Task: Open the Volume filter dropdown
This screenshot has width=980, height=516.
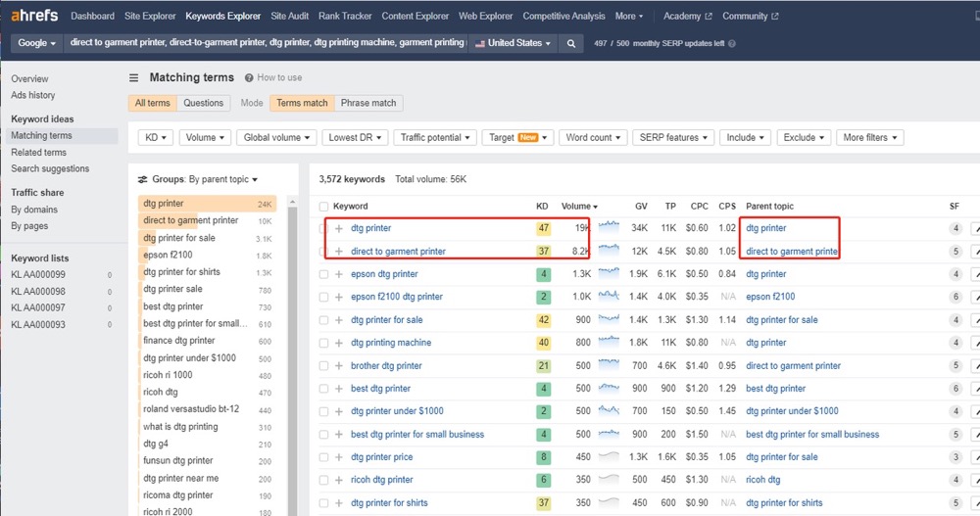Action: click(205, 137)
